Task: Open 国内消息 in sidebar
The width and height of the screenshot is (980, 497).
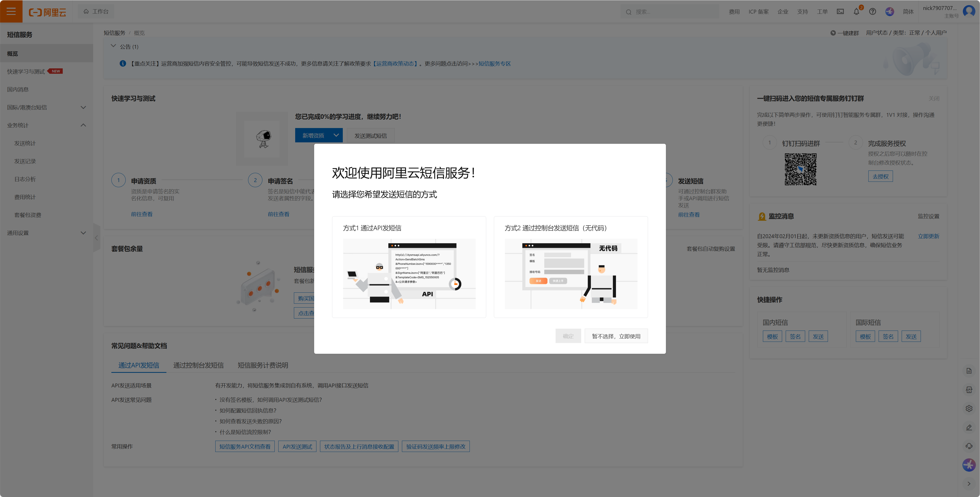Action: pyautogui.click(x=18, y=89)
